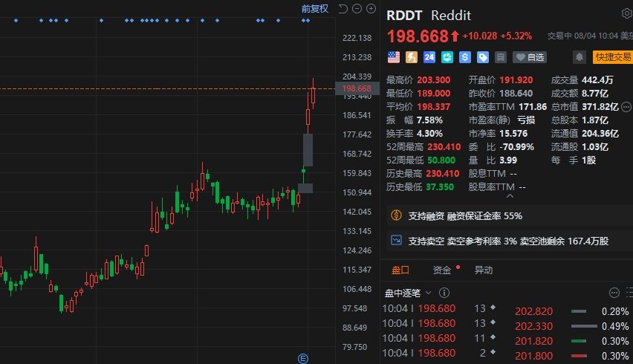The width and height of the screenshot is (633, 364).
Task: Click the financing coin icon
Action: tap(396, 215)
